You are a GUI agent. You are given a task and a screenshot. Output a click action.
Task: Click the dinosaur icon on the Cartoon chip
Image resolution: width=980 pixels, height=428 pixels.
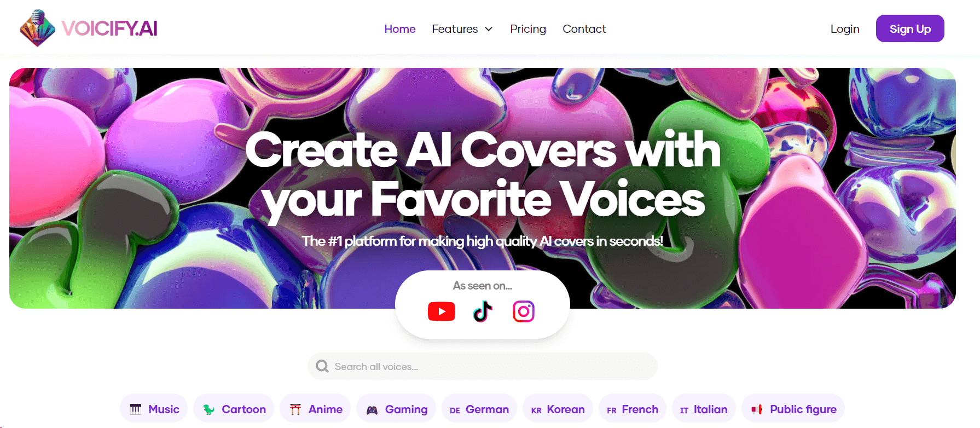(209, 409)
